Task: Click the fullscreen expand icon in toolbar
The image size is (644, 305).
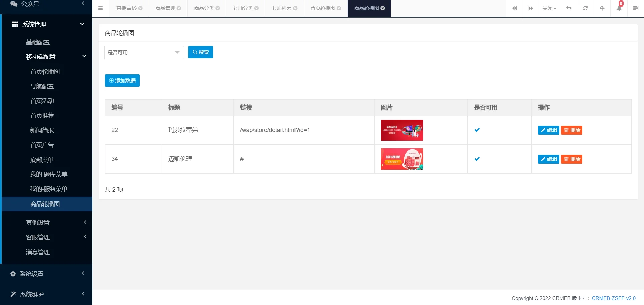Action: (602, 8)
